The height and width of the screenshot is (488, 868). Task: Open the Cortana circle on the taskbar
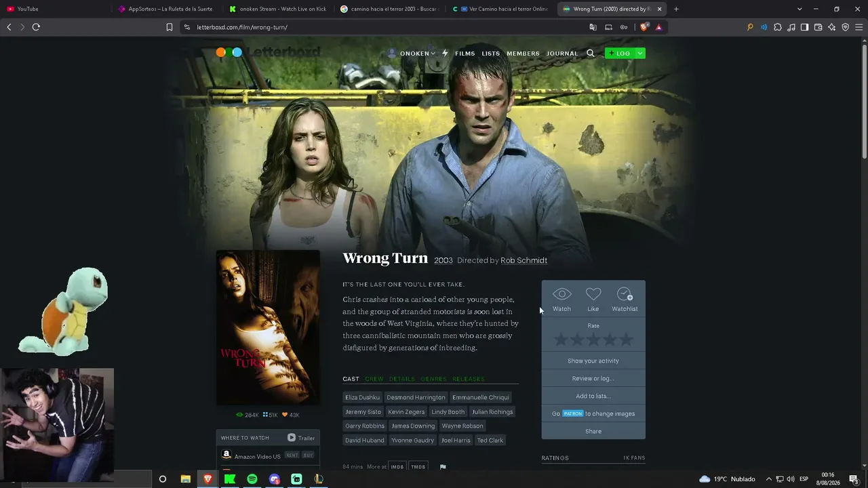pos(162,479)
